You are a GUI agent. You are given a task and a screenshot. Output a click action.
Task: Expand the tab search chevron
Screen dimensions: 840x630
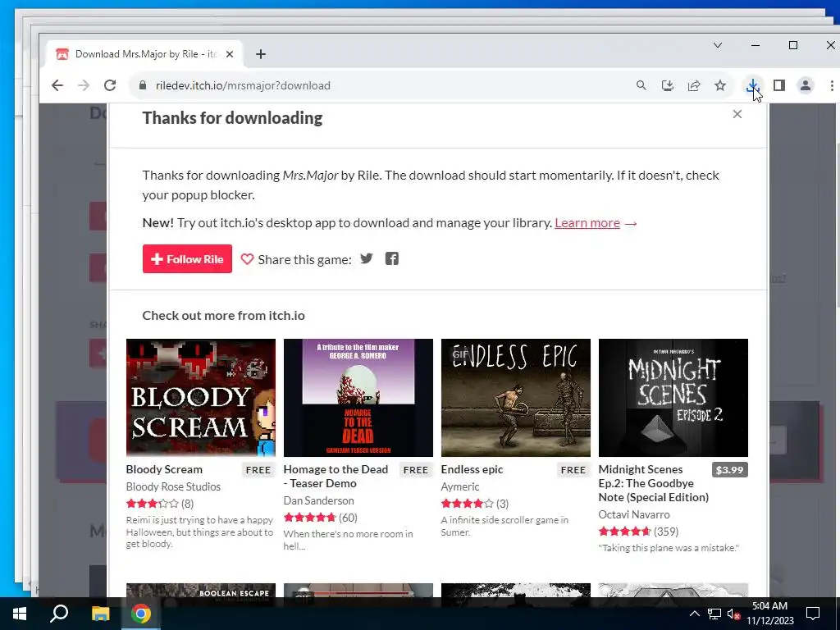(x=718, y=45)
